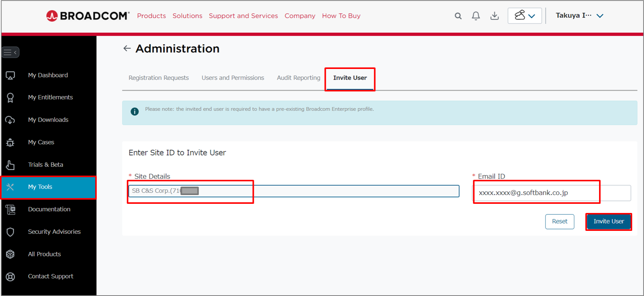Open All Products in sidebar

point(45,254)
